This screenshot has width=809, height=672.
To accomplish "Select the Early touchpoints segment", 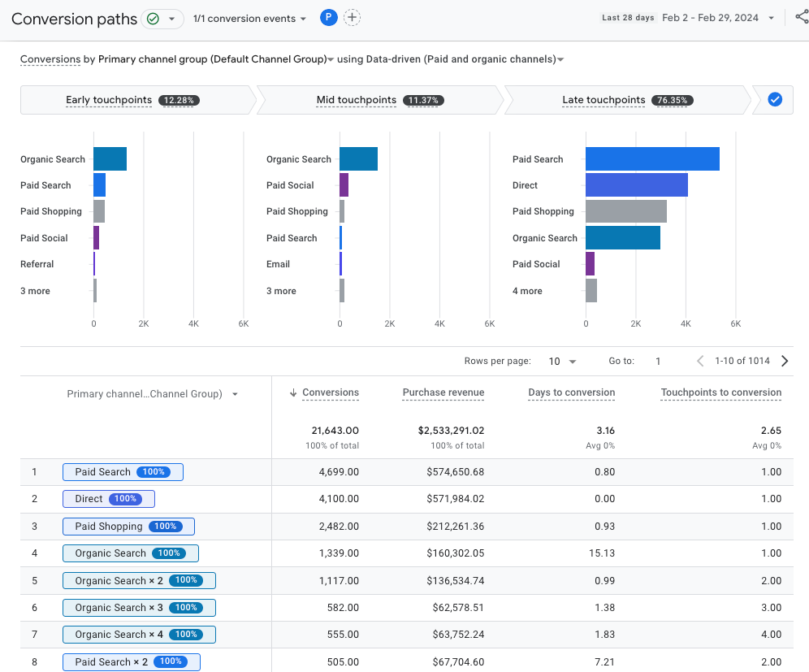I will coord(136,100).
